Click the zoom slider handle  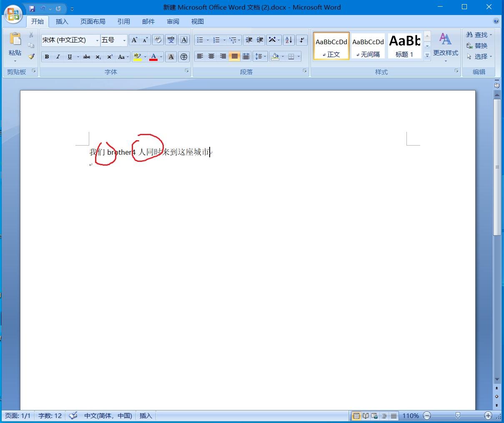458,415
